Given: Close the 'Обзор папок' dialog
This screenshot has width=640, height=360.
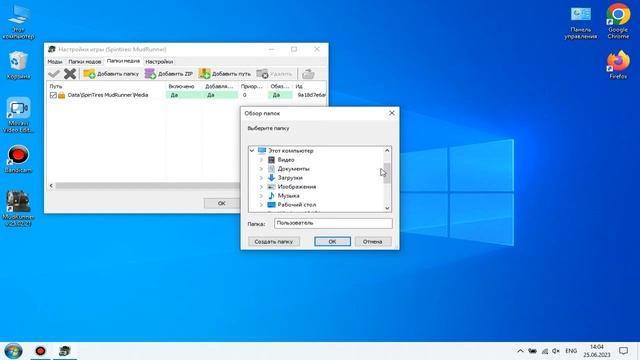Looking at the screenshot, I should (392, 113).
